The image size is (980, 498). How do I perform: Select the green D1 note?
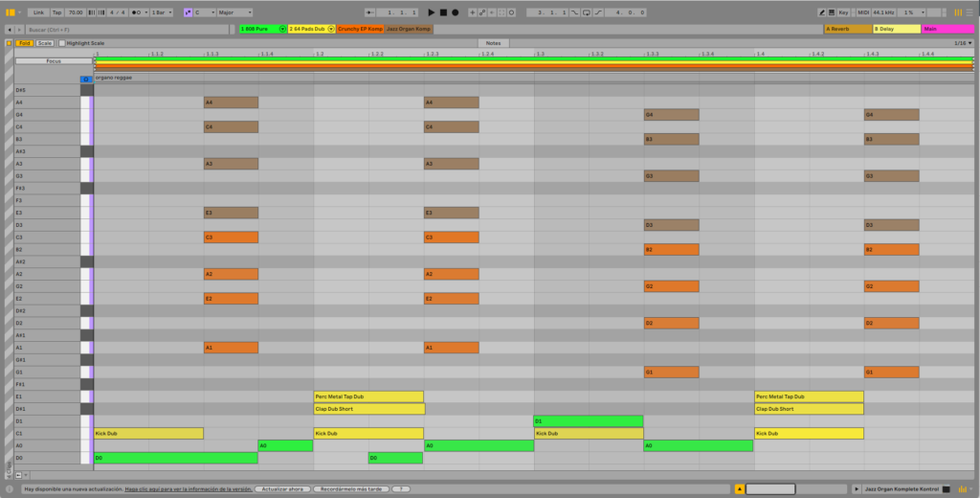pyautogui.click(x=589, y=421)
